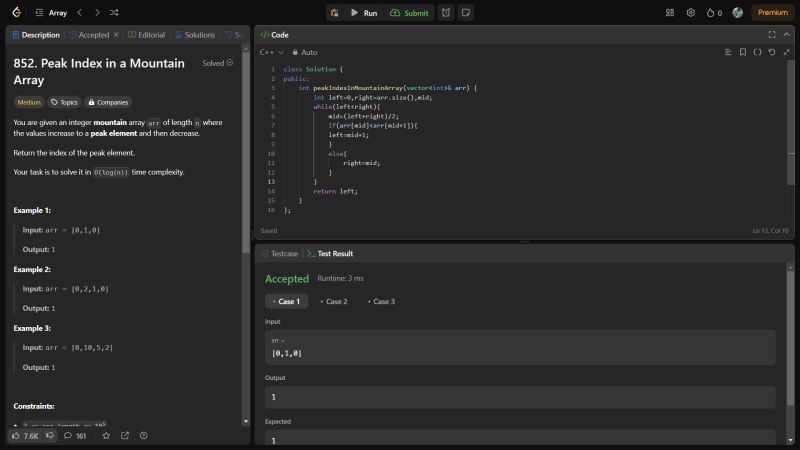Click the share icon below description
This screenshot has width=800, height=450.
(x=125, y=435)
